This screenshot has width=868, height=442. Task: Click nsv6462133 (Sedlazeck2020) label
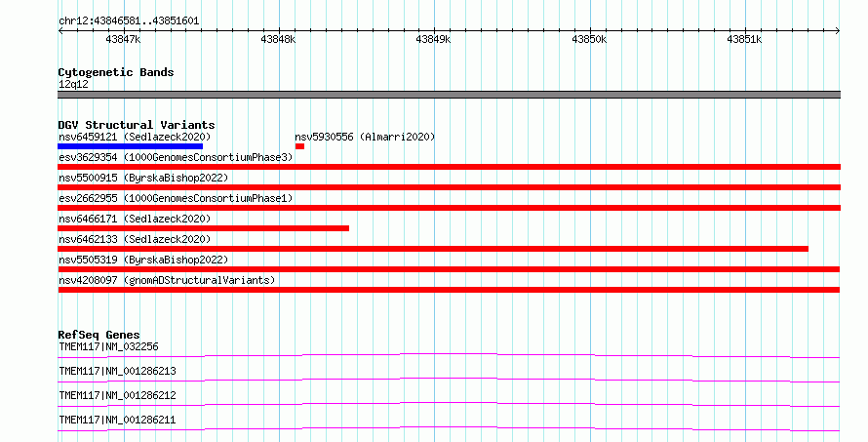pyautogui.click(x=135, y=239)
